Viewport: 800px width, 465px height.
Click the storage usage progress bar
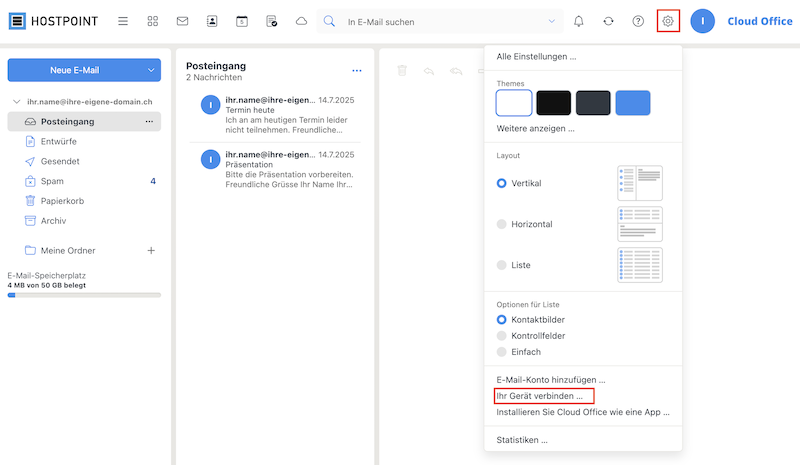click(x=84, y=295)
